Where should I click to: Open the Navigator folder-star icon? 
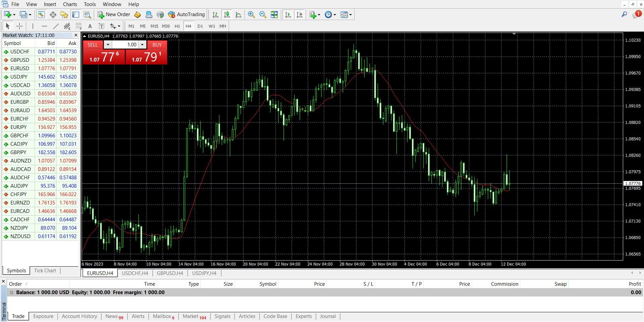(64, 14)
